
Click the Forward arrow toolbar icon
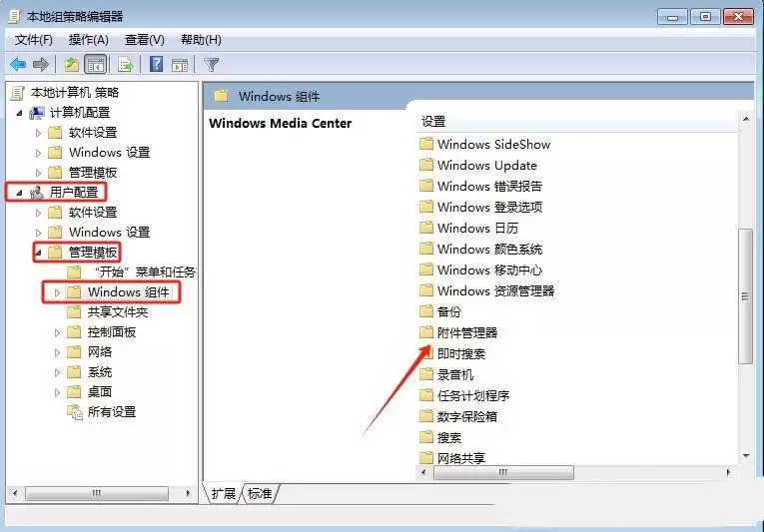point(40,64)
